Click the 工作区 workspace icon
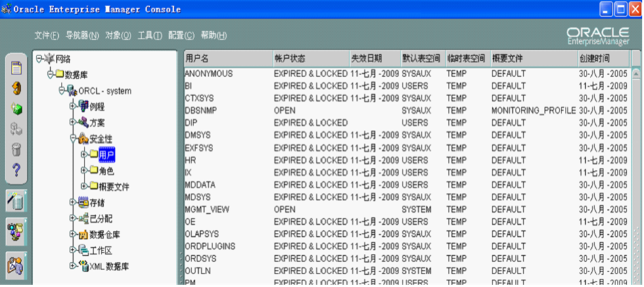This screenshot has width=644, height=287. click(x=84, y=250)
